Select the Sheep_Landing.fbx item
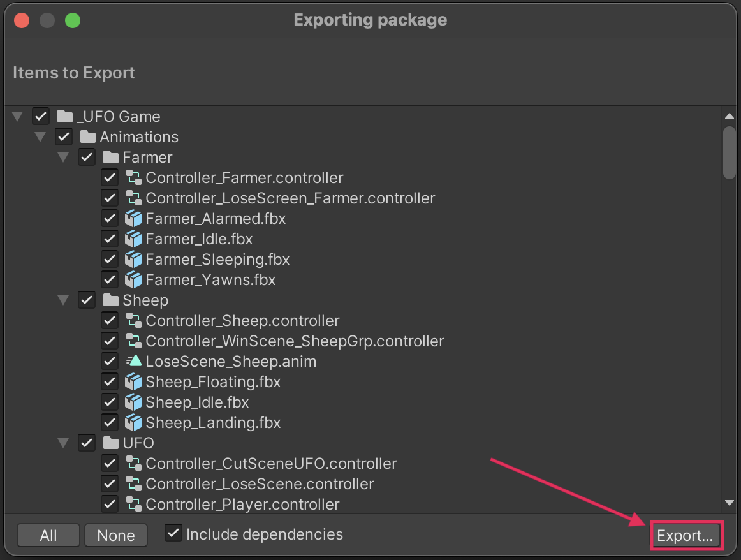The image size is (741, 560). click(213, 423)
